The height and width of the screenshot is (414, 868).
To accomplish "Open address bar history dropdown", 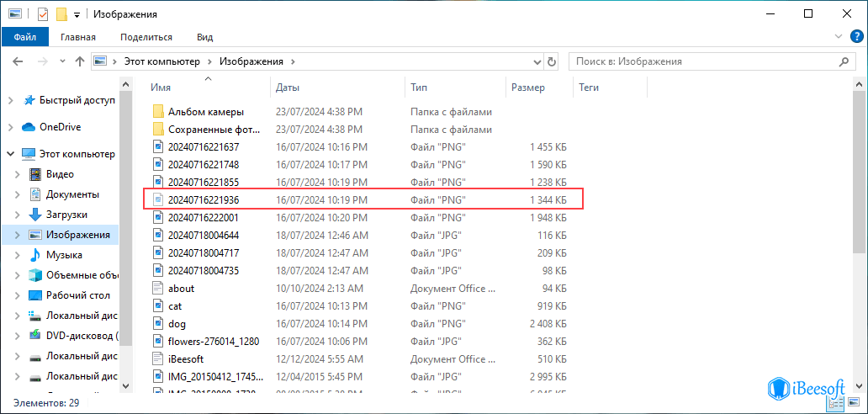I will (536, 61).
